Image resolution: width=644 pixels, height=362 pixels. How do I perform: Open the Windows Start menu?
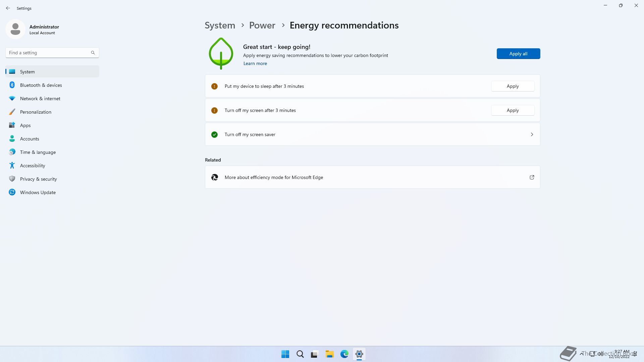coord(285,354)
